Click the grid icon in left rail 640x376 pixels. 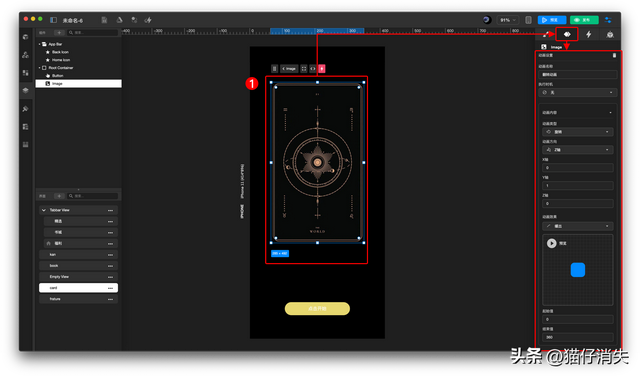click(x=25, y=145)
